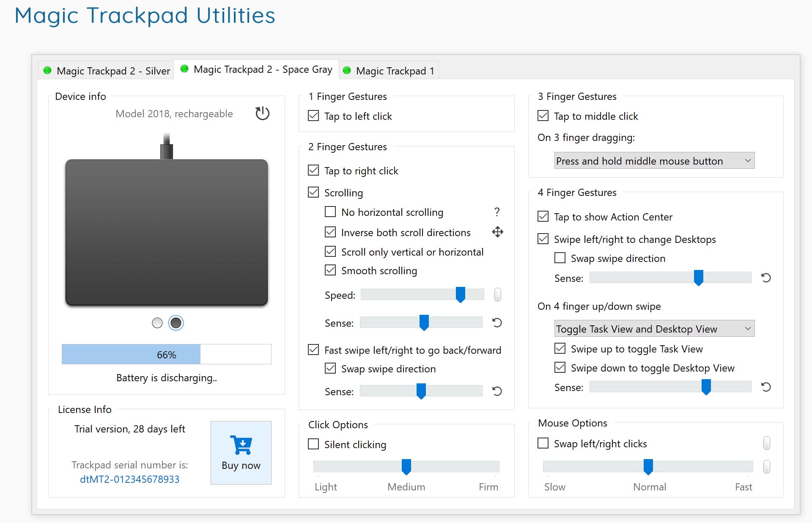This screenshot has width=812, height=523.
Task: Open the 4 finger up/down swipe dropdown
Action: coord(654,329)
